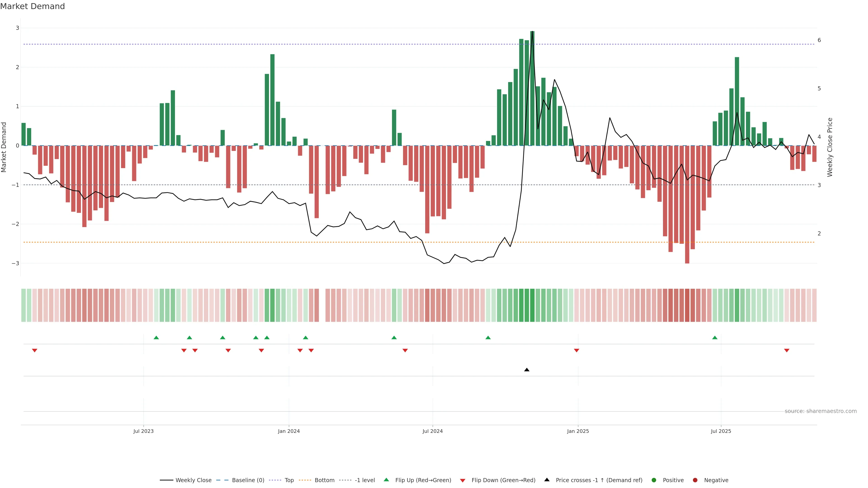Click the rightmost red flip-down triangle
868x488 pixels.
pos(787,351)
